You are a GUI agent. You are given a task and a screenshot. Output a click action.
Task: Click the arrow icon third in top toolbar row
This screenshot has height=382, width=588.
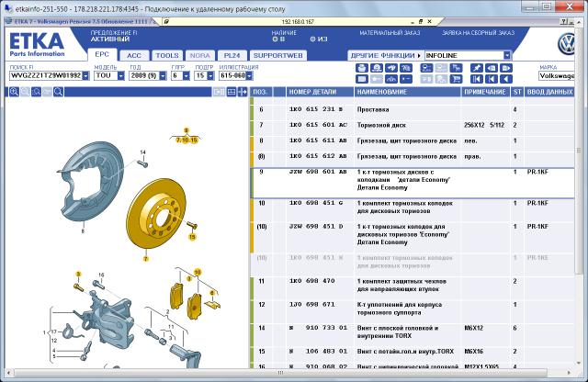click(x=391, y=68)
